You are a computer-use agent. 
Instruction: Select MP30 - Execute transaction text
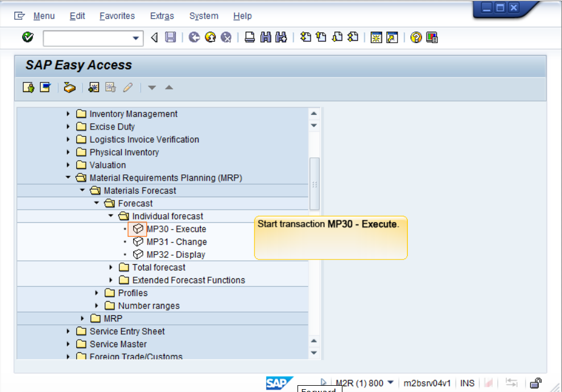176,229
